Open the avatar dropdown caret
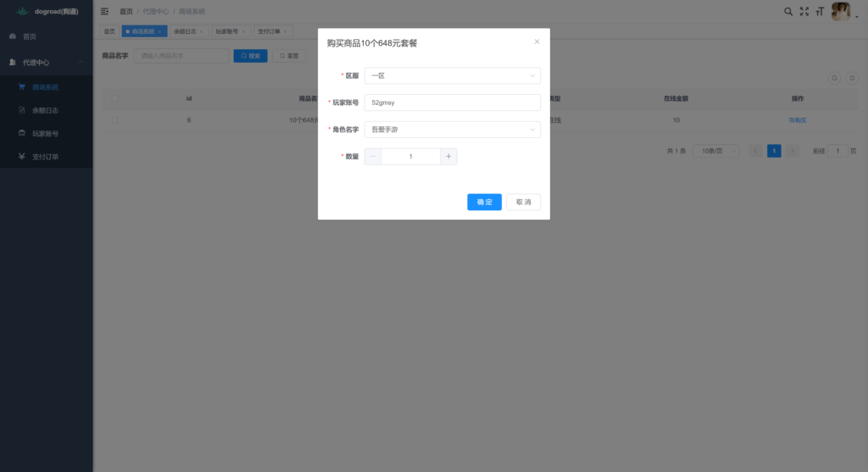 856,17
